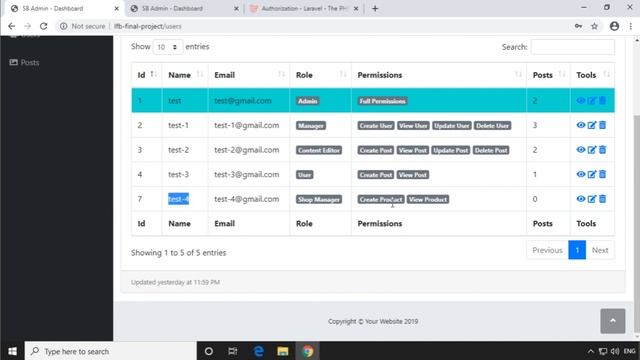Click the Create Product permission badge
Viewport: 640px width, 360px height.
pos(381,199)
